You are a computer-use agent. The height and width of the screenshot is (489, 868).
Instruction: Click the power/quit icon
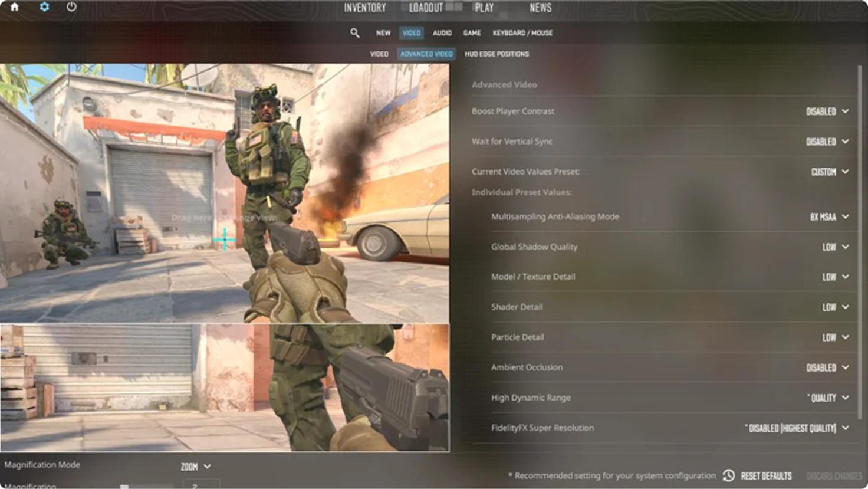tap(70, 8)
